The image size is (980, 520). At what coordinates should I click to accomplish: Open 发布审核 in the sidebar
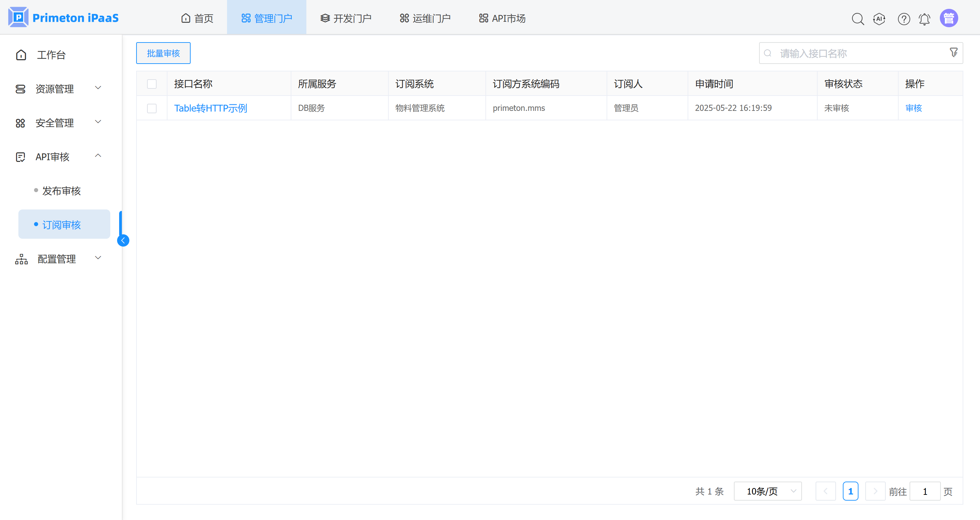pyautogui.click(x=62, y=190)
